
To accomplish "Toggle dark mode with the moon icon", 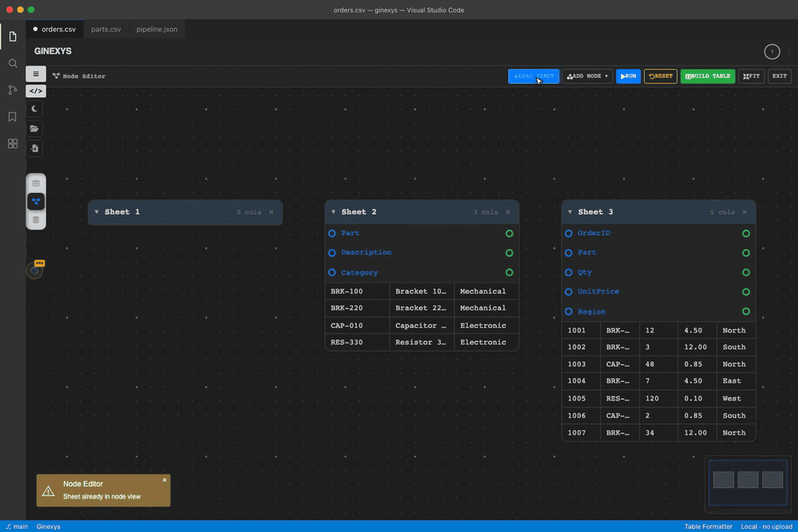I will tap(34, 108).
